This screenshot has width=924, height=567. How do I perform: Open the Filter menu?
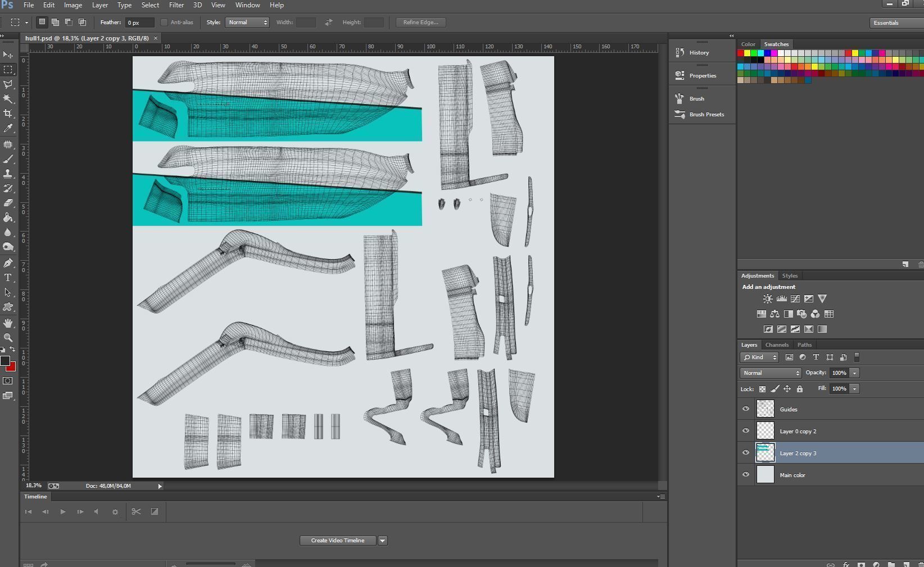(x=176, y=5)
